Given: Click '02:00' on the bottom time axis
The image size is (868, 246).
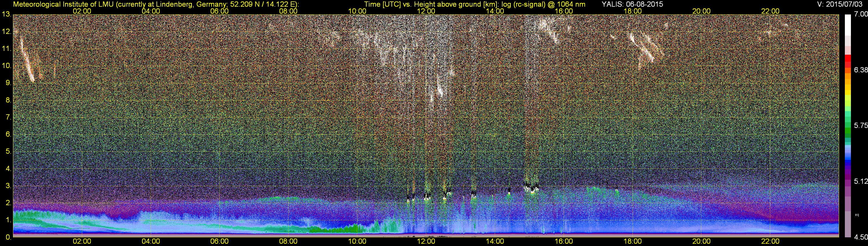Looking at the screenshot, I should pos(82,241).
